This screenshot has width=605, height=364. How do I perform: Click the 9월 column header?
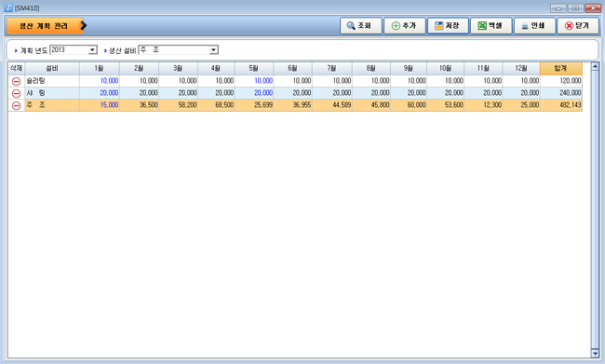click(409, 68)
